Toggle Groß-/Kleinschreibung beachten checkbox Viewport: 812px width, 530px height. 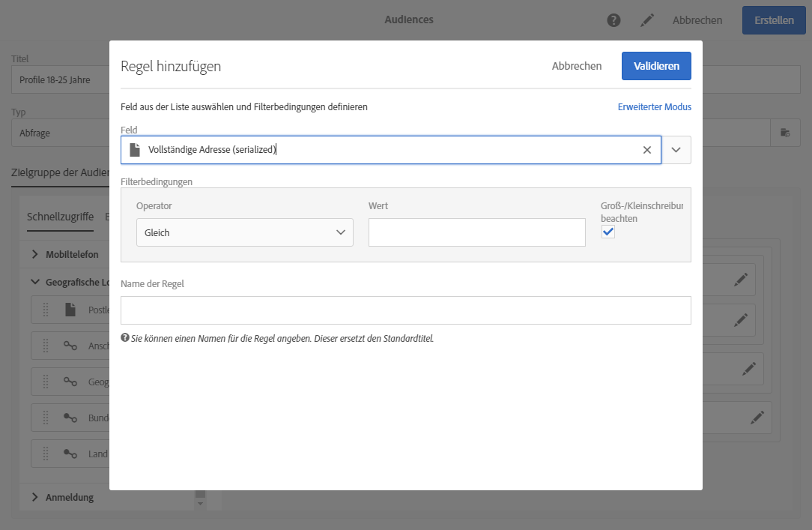coord(608,232)
